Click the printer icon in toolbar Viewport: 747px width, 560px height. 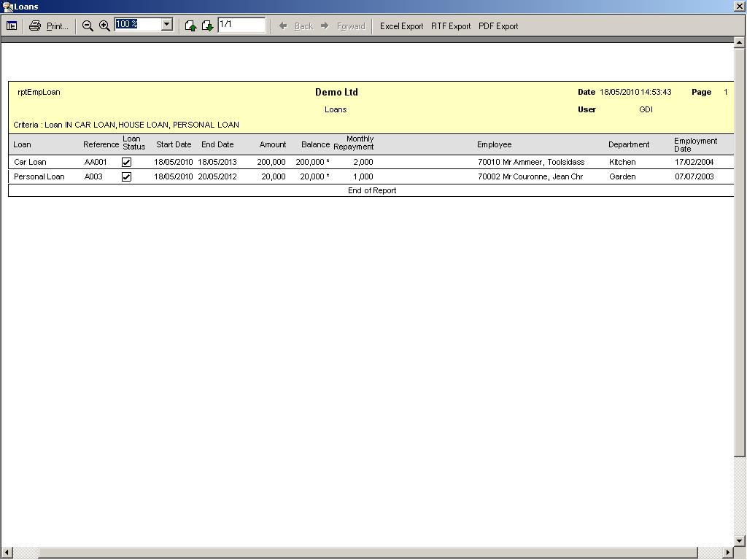pyautogui.click(x=35, y=26)
